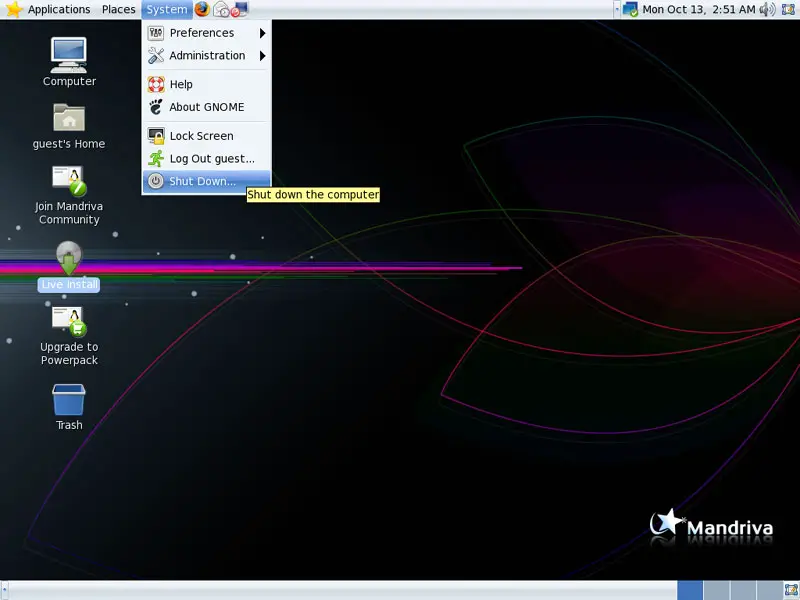Select the guest's Home folder icon
Image resolution: width=800 pixels, height=600 pixels.
click(x=69, y=117)
